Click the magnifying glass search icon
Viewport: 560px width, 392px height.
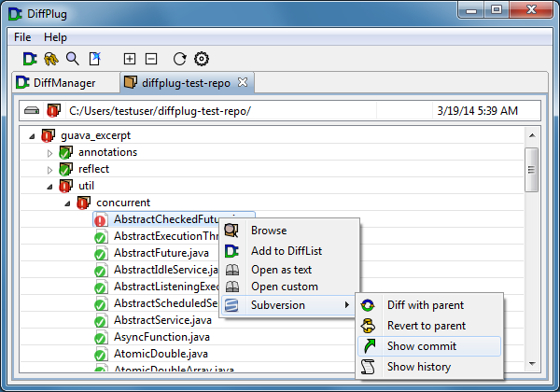click(x=73, y=59)
